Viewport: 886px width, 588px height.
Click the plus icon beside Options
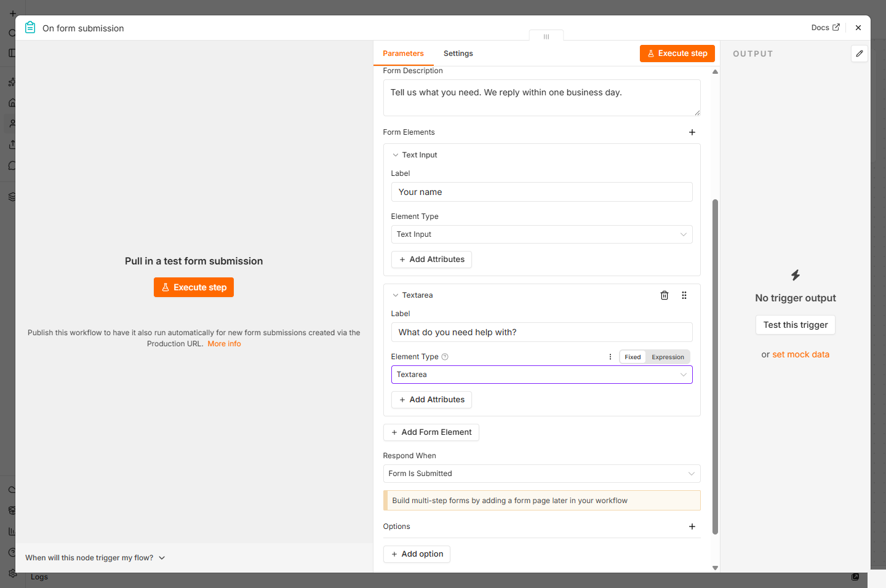(692, 526)
